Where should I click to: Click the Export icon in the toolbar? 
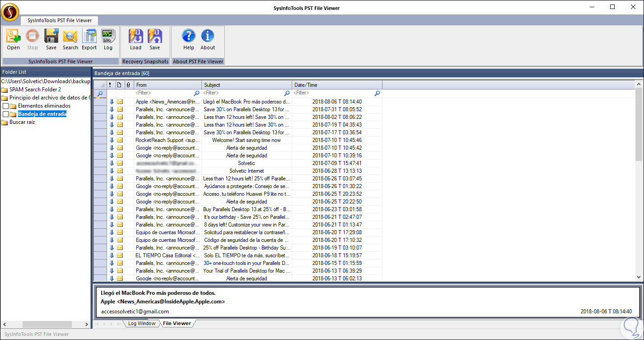coord(89,36)
